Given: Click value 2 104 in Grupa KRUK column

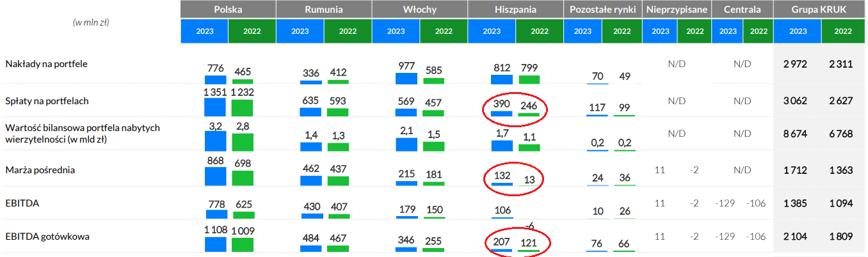Looking at the screenshot, I should [x=794, y=237].
